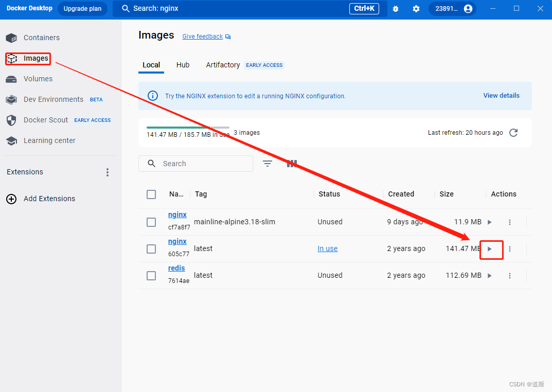Click the Upgrade plan button
Screen dimensions: 552x392
click(x=82, y=9)
